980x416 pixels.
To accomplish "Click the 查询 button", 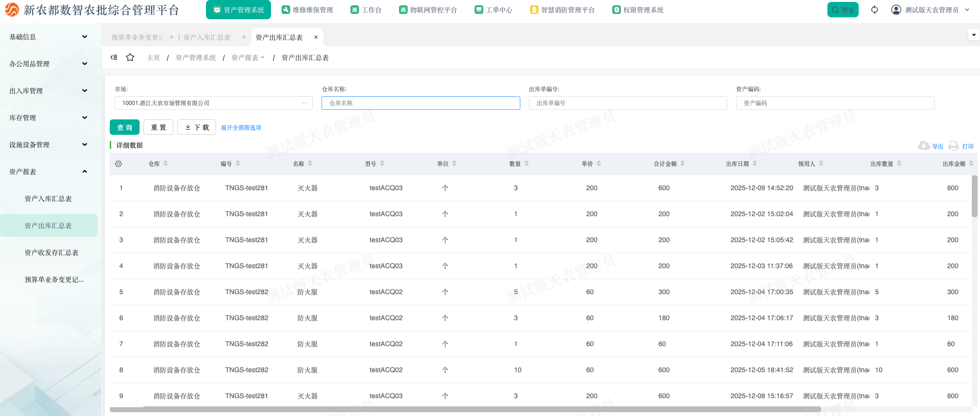I will coord(125,127).
